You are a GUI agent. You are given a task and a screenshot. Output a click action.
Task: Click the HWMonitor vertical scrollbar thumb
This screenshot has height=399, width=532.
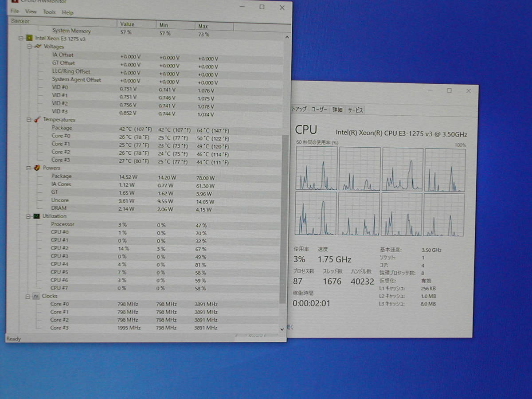[283, 219]
